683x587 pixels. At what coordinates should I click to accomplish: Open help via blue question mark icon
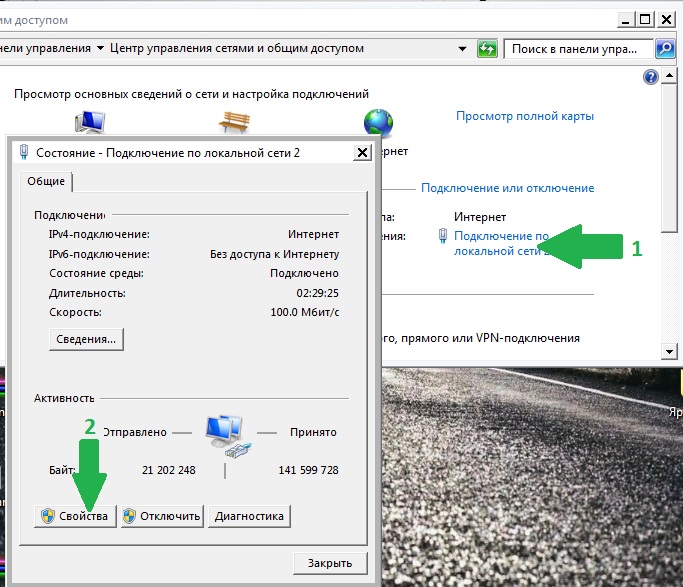(x=650, y=78)
